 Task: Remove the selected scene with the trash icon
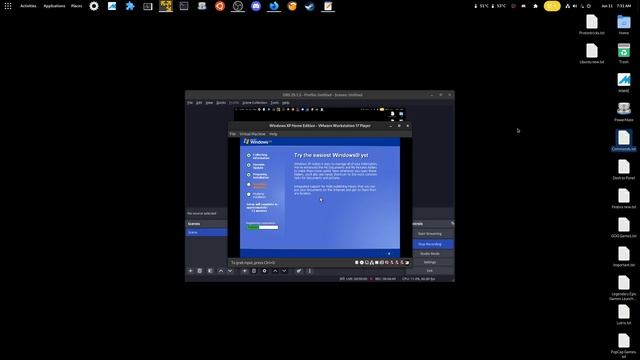[x=200, y=271]
